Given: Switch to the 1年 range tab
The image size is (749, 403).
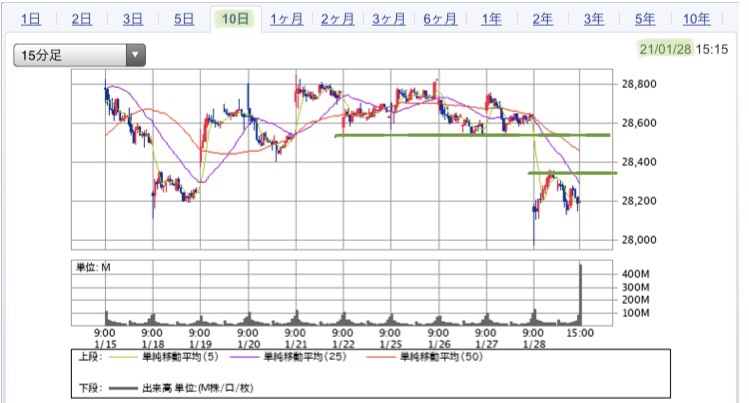Looking at the screenshot, I should (491, 19).
